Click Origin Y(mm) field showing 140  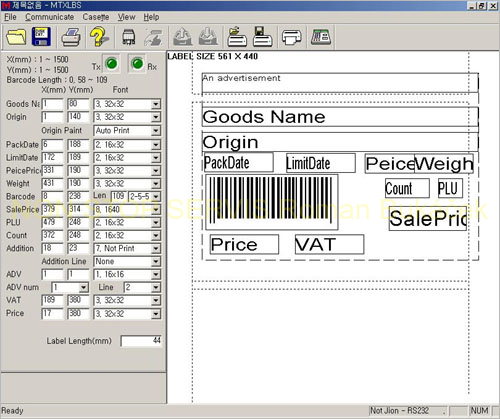[x=78, y=117]
